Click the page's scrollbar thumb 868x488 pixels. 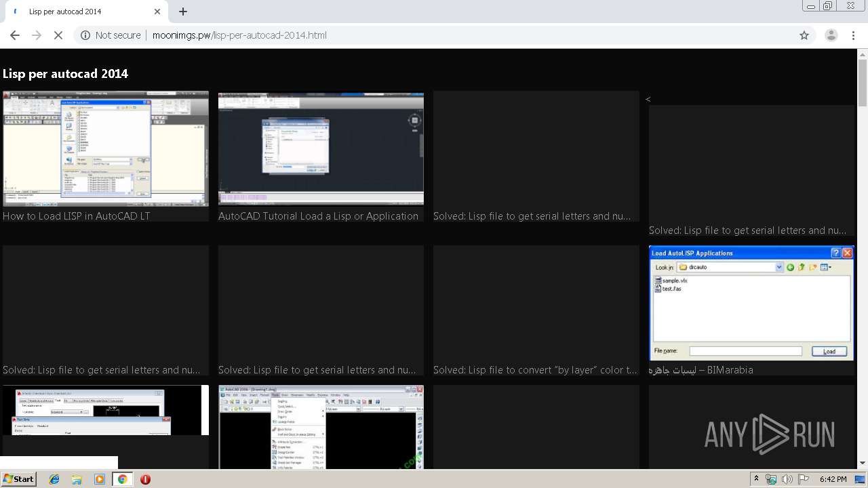pyautogui.click(x=863, y=83)
